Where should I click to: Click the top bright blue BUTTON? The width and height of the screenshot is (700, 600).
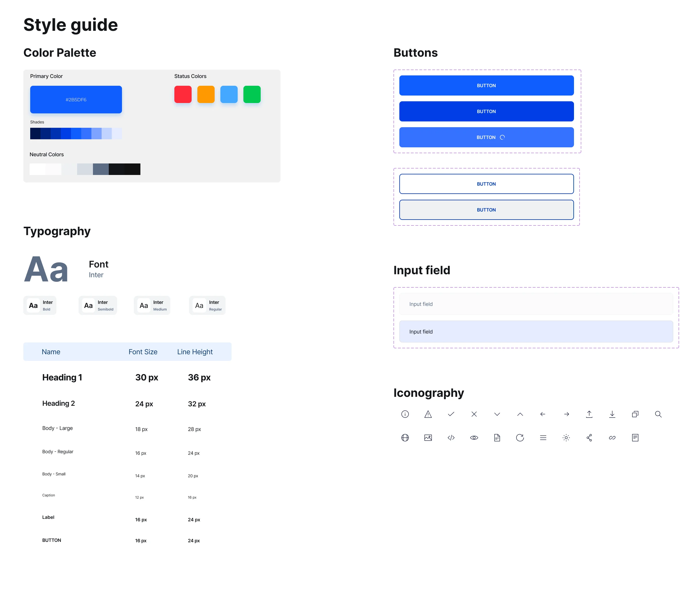coord(487,85)
